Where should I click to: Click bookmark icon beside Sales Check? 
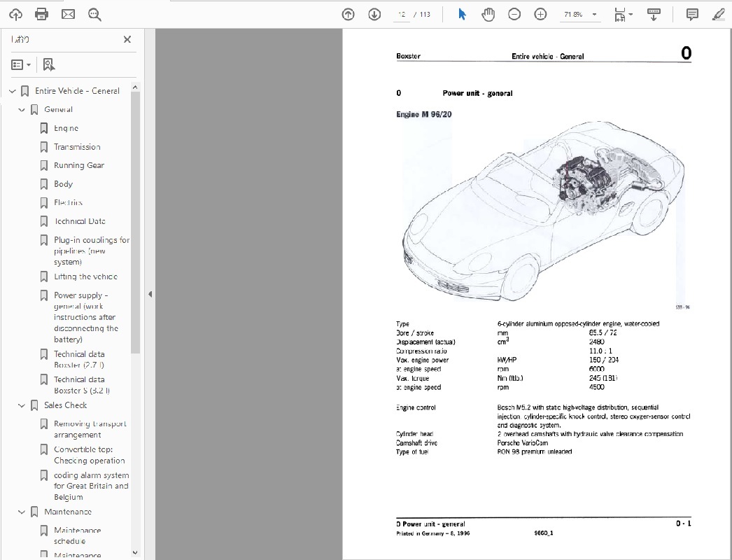click(34, 405)
